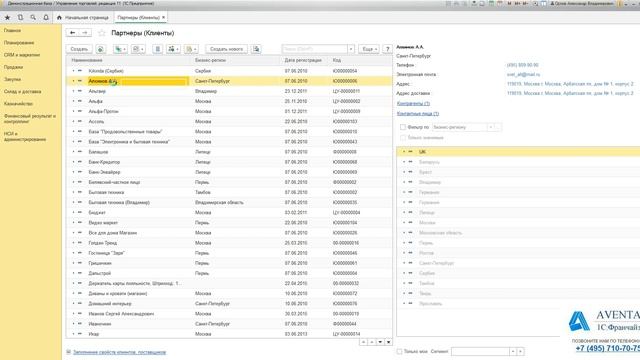The height and width of the screenshot is (360, 640).
Task: Click the icon right of Создать нового
Action: (256, 49)
